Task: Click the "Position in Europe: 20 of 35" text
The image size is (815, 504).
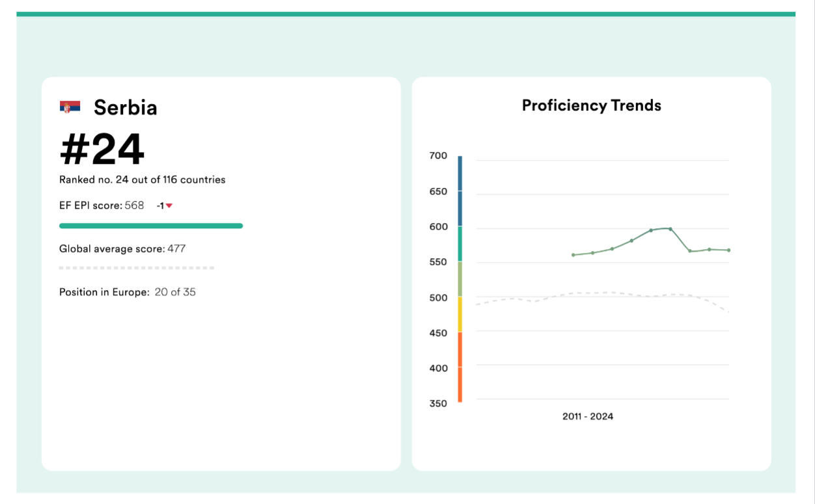Action: tap(128, 292)
